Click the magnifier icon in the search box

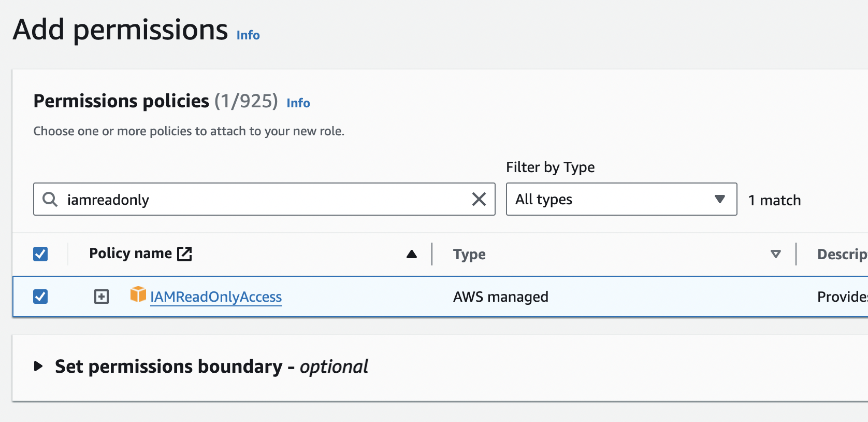[x=50, y=200]
